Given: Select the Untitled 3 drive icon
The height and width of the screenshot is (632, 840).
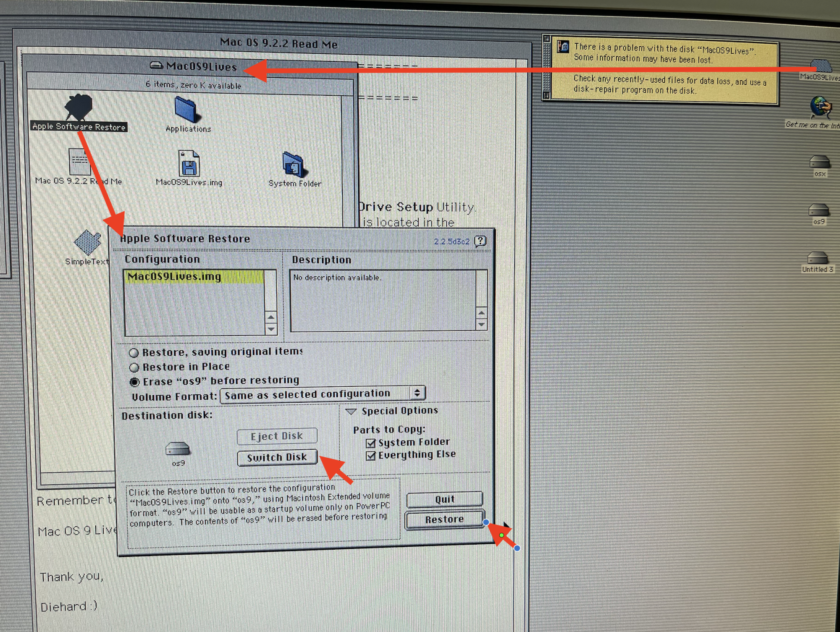Looking at the screenshot, I should [x=817, y=257].
